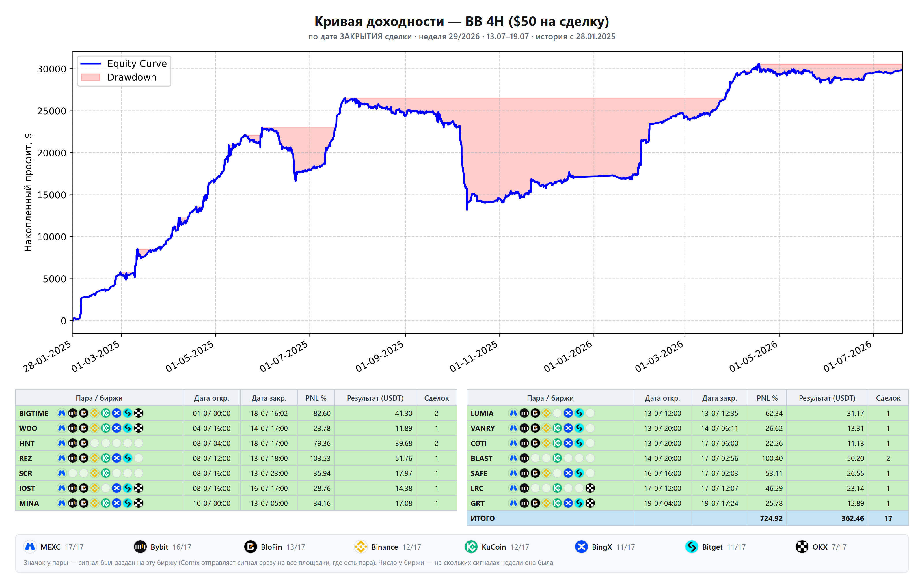Click the ИТОГО total row label

tap(483, 518)
